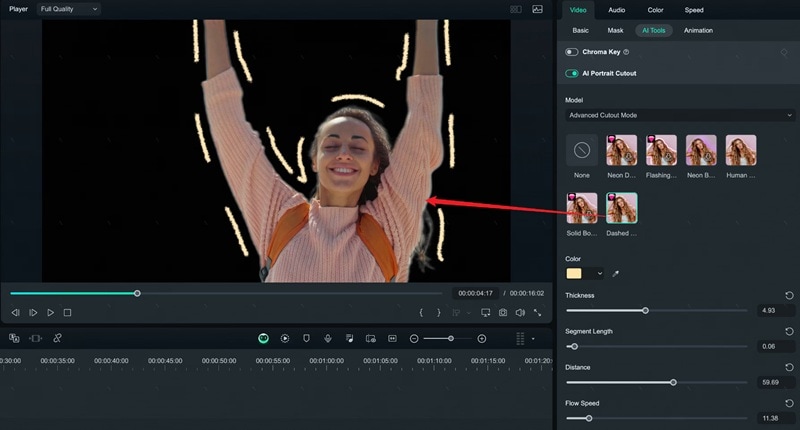Enter fullscreen player preview

pyautogui.click(x=538, y=313)
